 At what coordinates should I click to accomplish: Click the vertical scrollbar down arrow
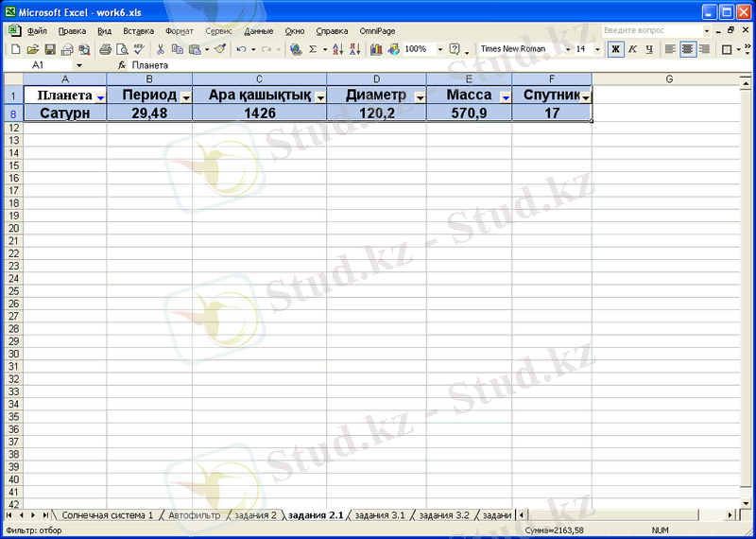744,504
